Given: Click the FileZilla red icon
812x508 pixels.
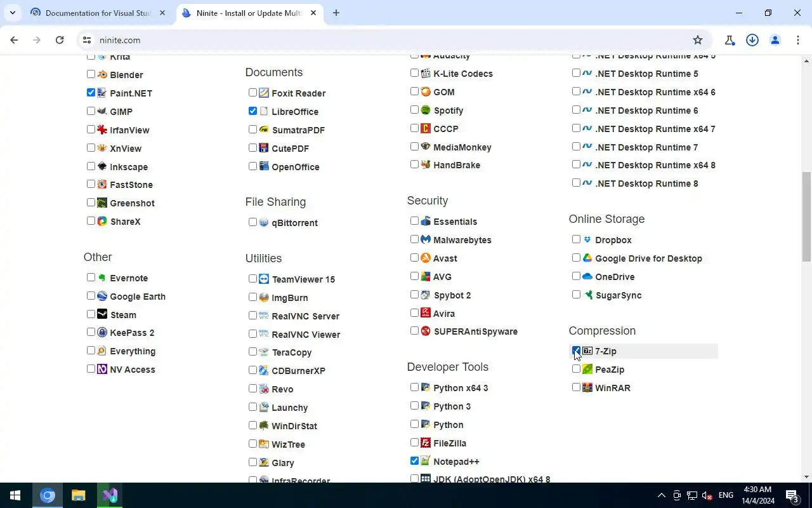Looking at the screenshot, I should coord(426,443).
